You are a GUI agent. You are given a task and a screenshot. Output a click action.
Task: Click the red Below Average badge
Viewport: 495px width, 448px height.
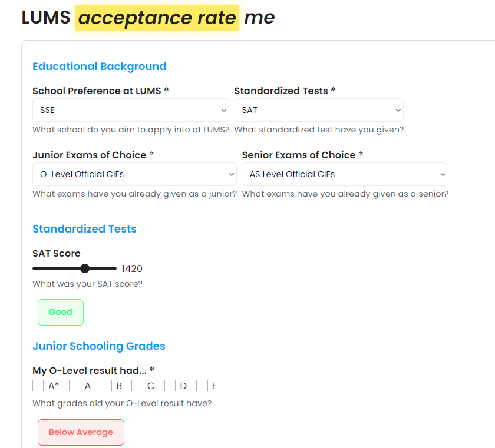coord(81,432)
